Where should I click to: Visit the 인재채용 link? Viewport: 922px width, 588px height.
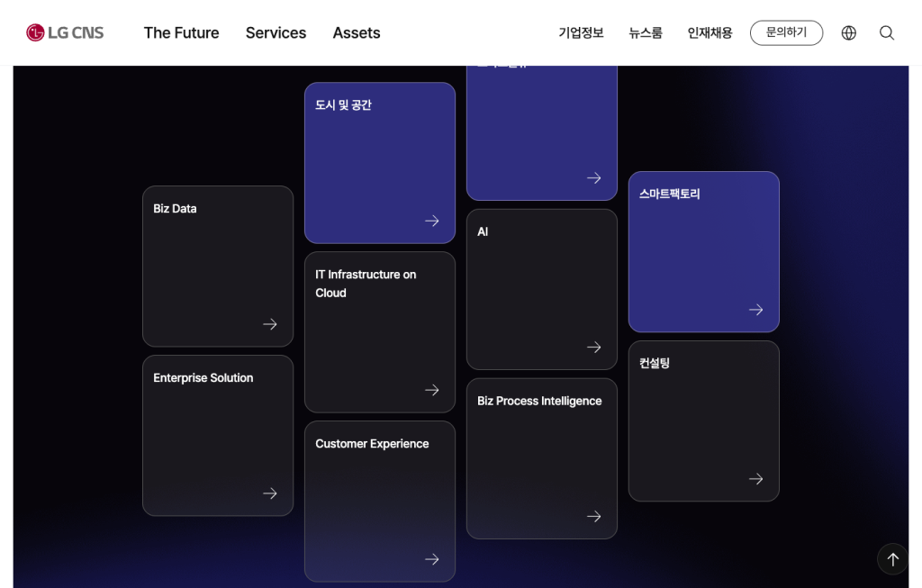(x=710, y=32)
